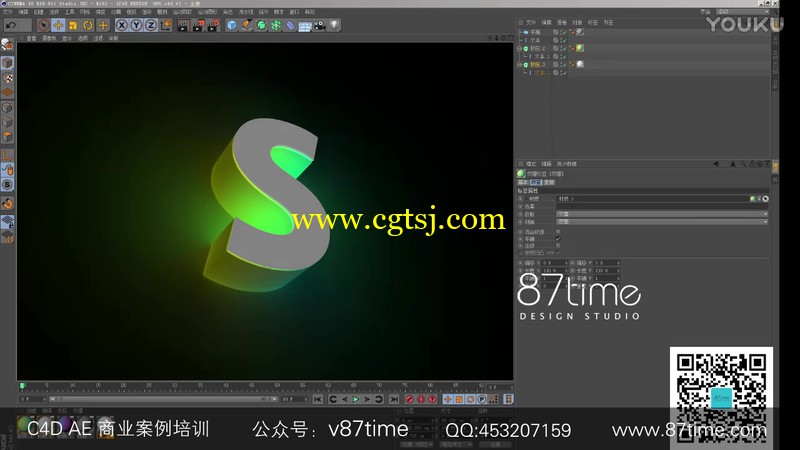The width and height of the screenshot is (800, 450).
Task: Open the projection dropdown in tag properties
Action: tap(662, 214)
